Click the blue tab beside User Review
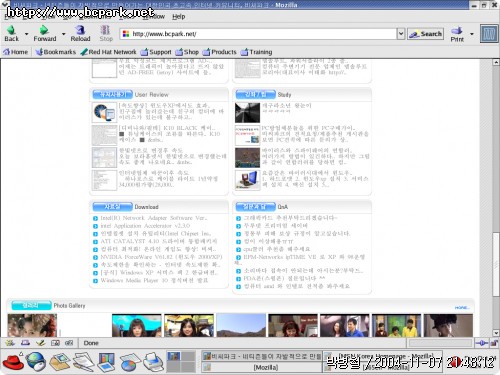 (112, 95)
